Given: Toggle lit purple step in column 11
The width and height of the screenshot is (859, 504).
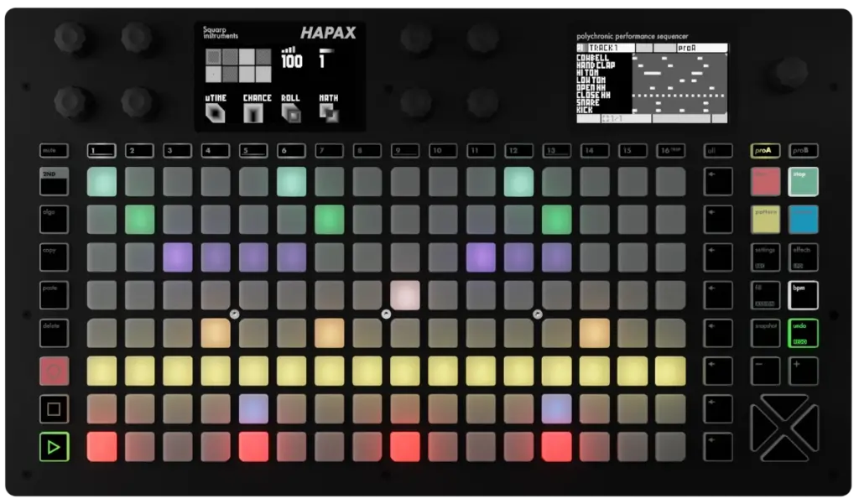Looking at the screenshot, I should tap(481, 257).
